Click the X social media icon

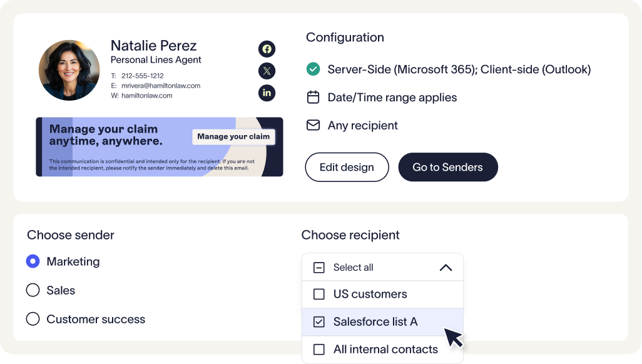tap(267, 71)
